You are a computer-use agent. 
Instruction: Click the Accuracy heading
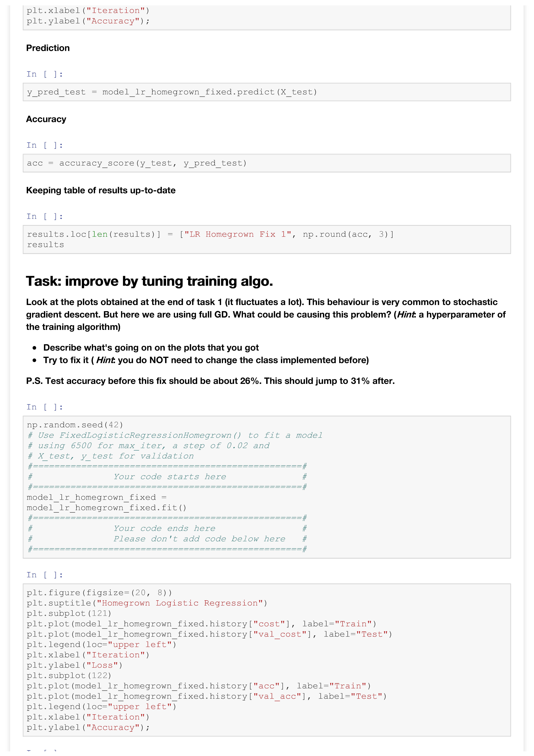point(46,119)
